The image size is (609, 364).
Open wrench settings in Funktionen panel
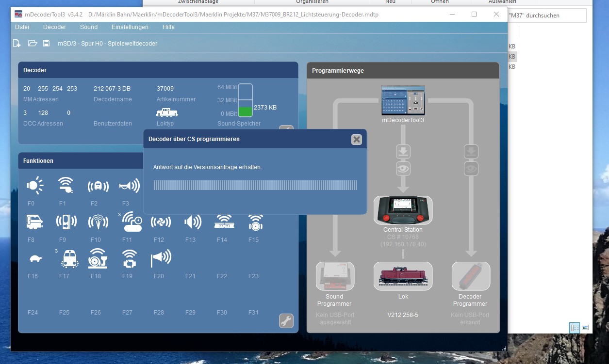(286, 320)
